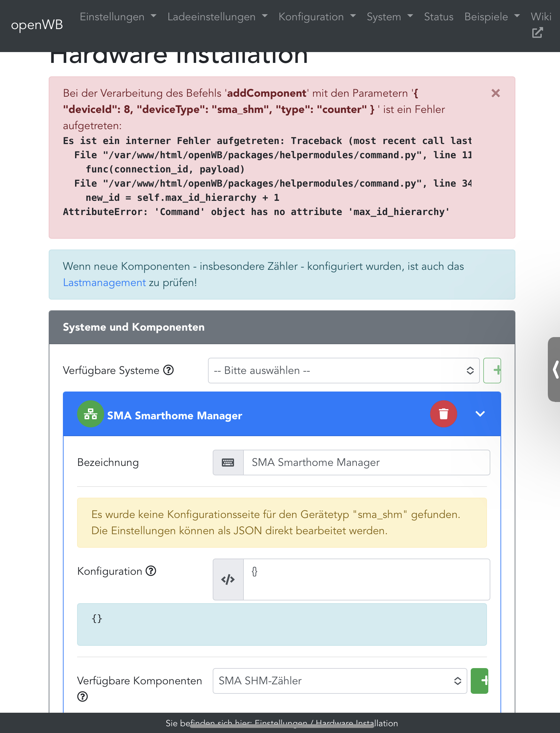Click the code icon beside Konfiguration
Viewport: 560px width, 733px height.
coord(228,580)
